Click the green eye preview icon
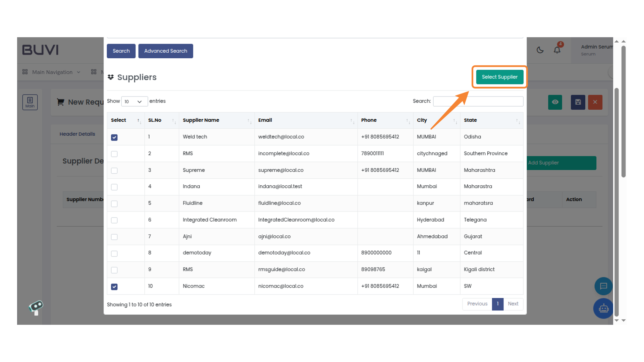644x362 pixels. pos(555,102)
